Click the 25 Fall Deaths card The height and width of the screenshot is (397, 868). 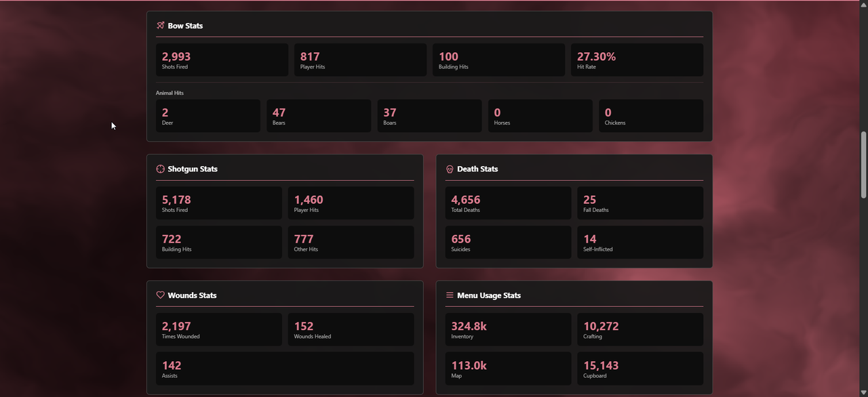click(640, 203)
